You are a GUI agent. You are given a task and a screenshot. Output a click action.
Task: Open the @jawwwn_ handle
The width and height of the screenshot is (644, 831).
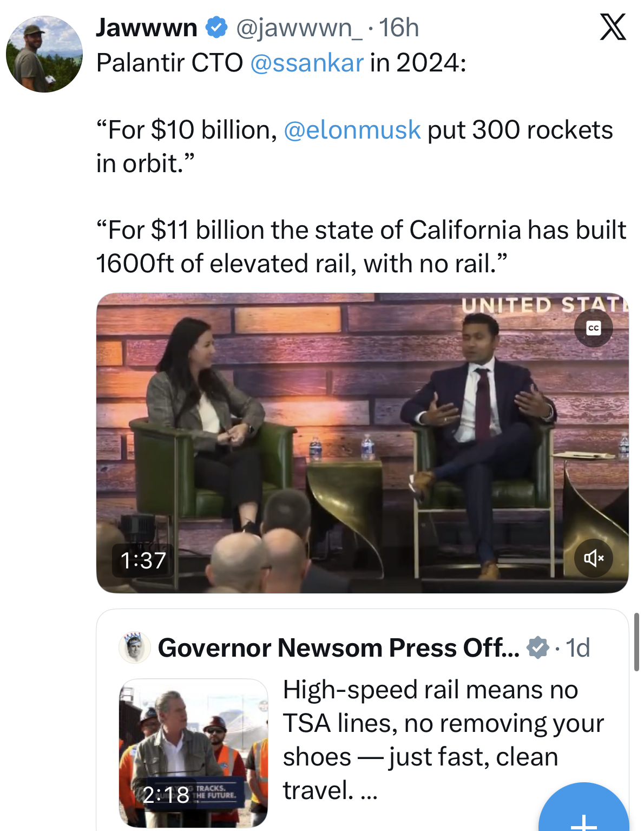299,28
